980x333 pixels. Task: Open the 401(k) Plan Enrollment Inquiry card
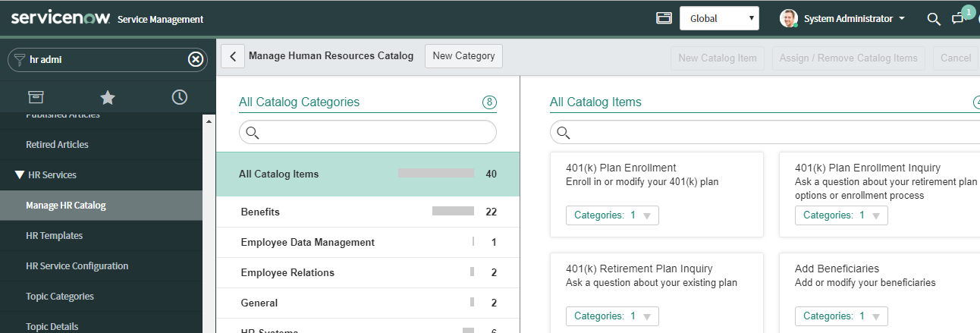880,194
